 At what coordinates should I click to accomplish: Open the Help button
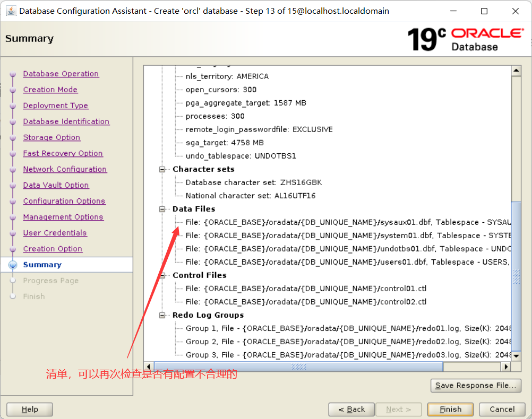click(30, 409)
